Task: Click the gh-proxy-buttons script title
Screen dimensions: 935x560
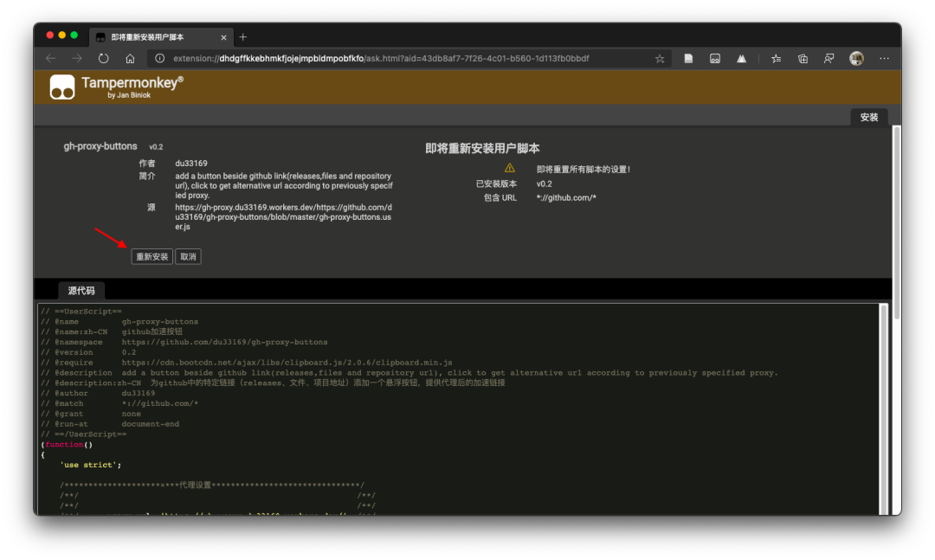Action: (100, 146)
